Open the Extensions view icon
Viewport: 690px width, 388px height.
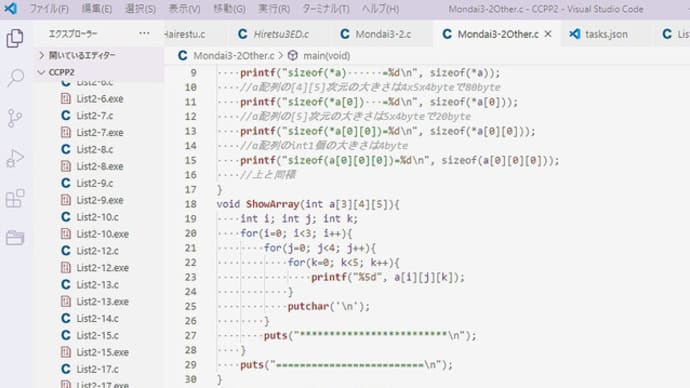(15, 198)
